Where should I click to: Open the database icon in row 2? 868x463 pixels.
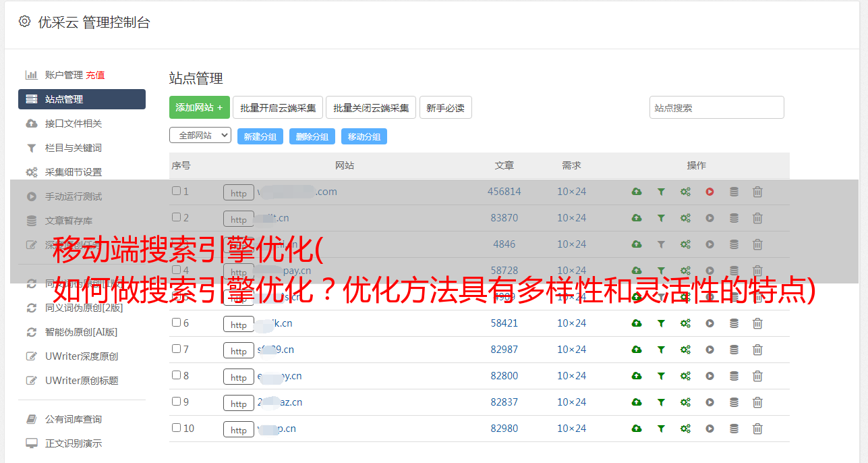[734, 218]
